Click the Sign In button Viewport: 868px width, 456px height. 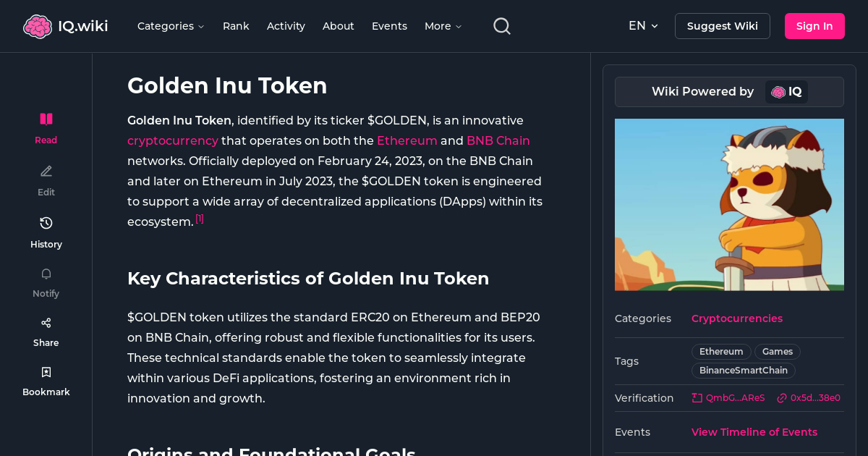tap(814, 25)
